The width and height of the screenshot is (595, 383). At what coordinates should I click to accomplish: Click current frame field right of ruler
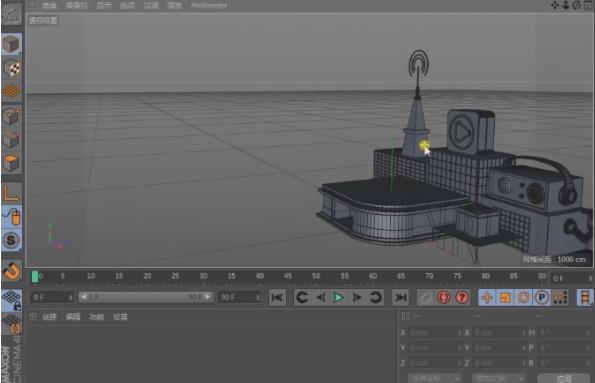point(572,278)
